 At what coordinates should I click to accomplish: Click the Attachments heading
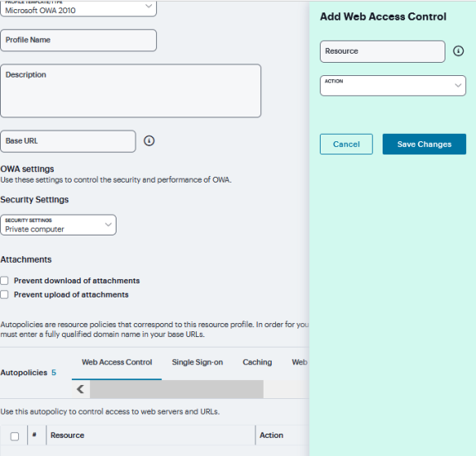coord(26,259)
